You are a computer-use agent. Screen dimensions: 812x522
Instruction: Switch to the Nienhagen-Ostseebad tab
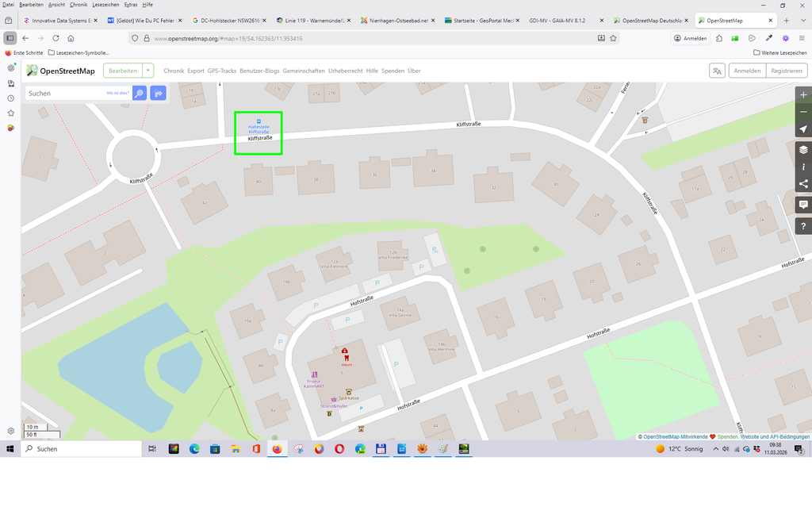[x=393, y=20]
